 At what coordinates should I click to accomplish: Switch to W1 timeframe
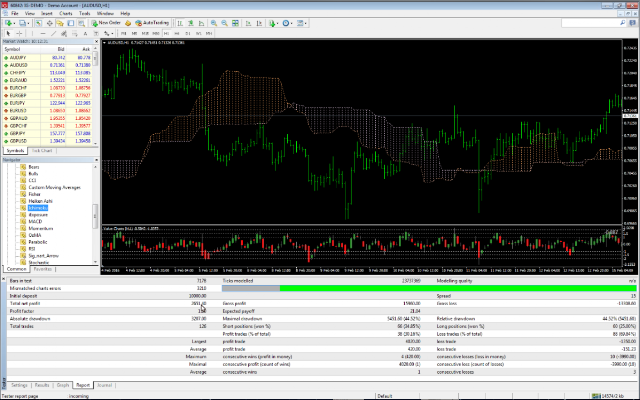click(198, 33)
